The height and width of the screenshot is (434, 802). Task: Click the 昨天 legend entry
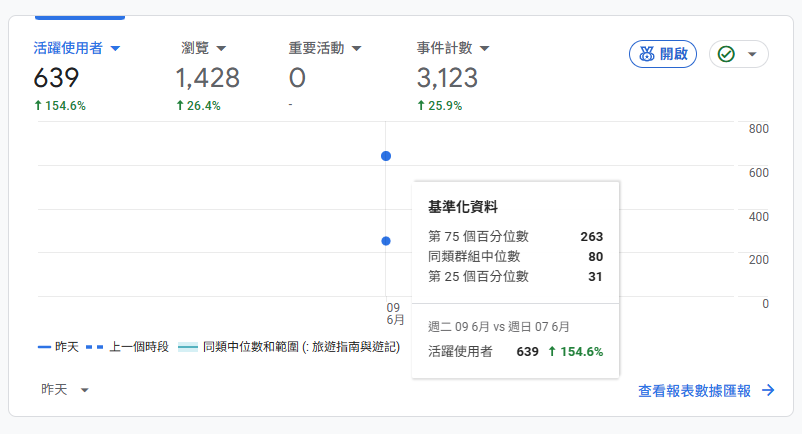point(58,347)
